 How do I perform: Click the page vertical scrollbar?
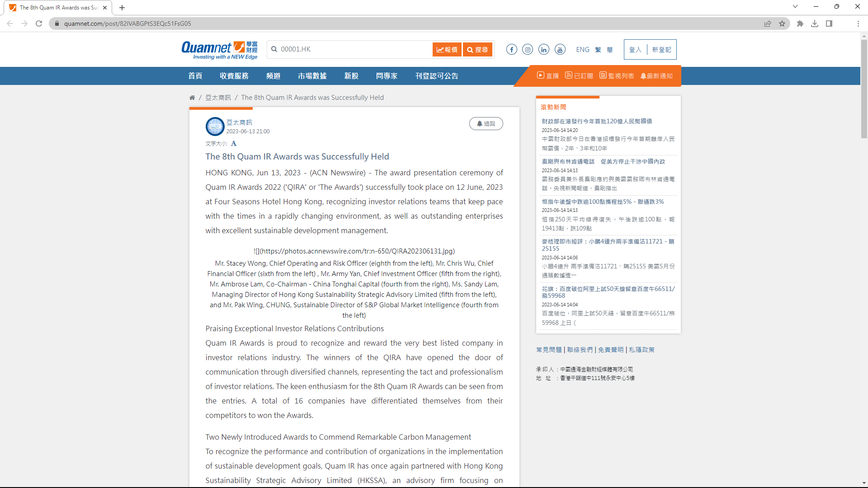[864, 89]
